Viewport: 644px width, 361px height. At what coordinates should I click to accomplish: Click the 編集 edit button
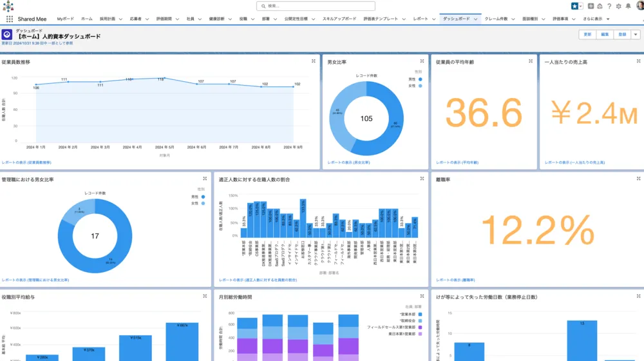pyautogui.click(x=605, y=34)
